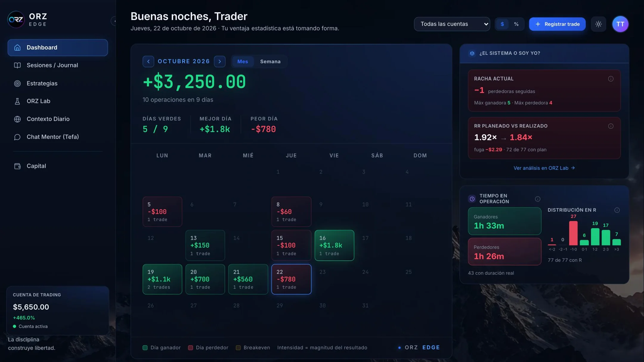Toggle light theme with sun icon

pyautogui.click(x=598, y=24)
